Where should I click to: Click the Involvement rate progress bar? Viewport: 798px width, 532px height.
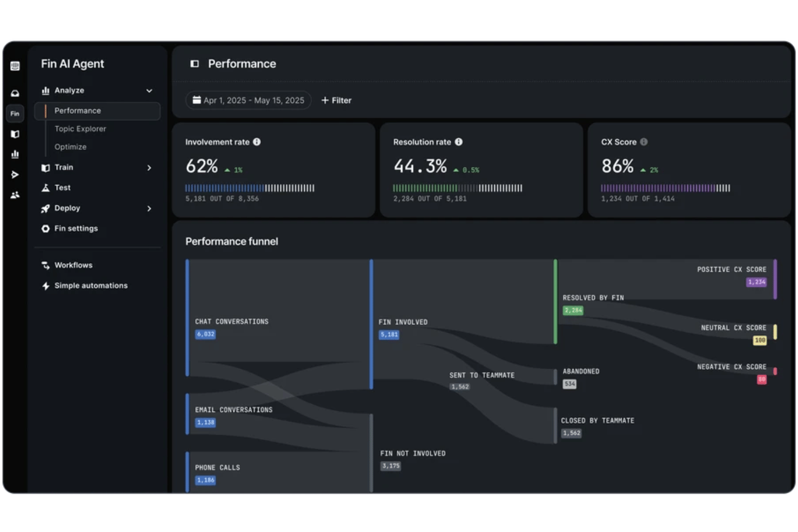(x=250, y=188)
